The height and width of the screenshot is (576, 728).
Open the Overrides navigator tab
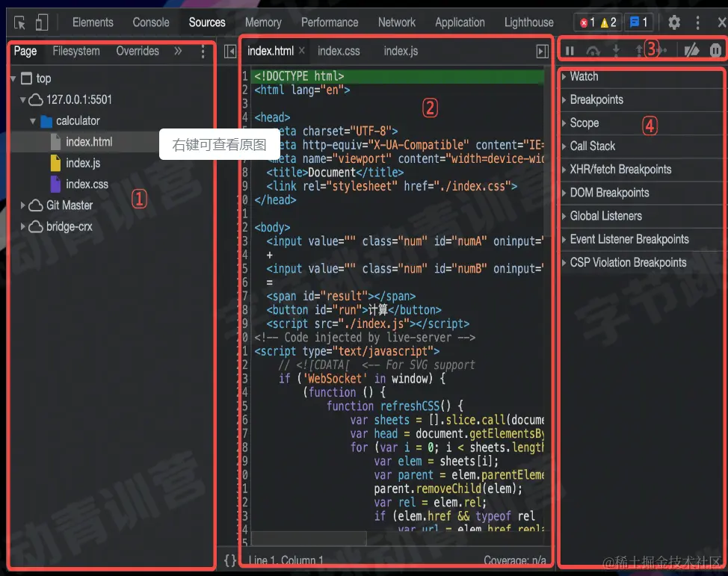(138, 51)
